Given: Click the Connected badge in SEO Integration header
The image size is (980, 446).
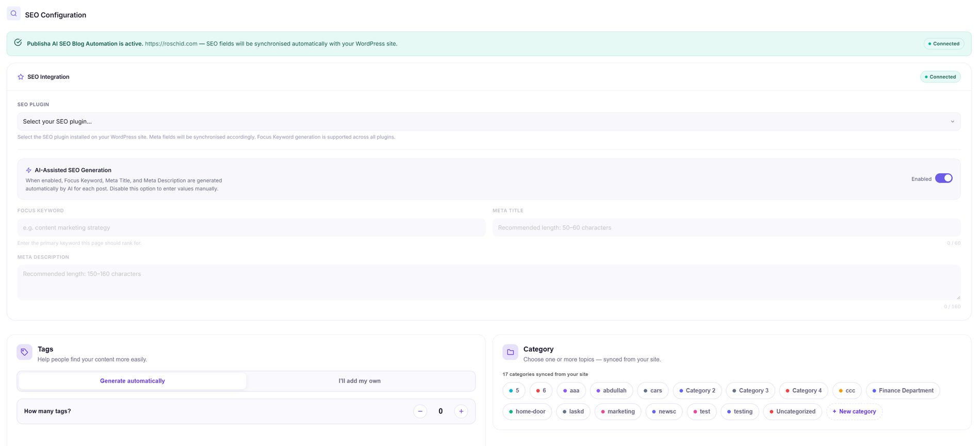Looking at the screenshot, I should 940,77.
